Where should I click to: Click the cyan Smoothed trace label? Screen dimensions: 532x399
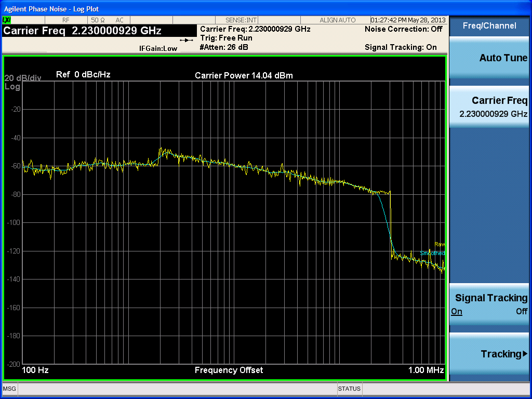point(432,253)
